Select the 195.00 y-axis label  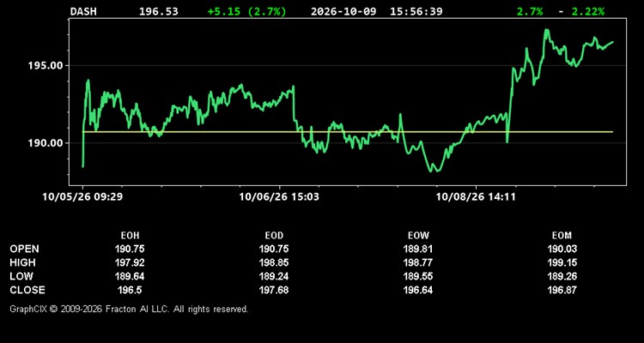click(x=46, y=66)
